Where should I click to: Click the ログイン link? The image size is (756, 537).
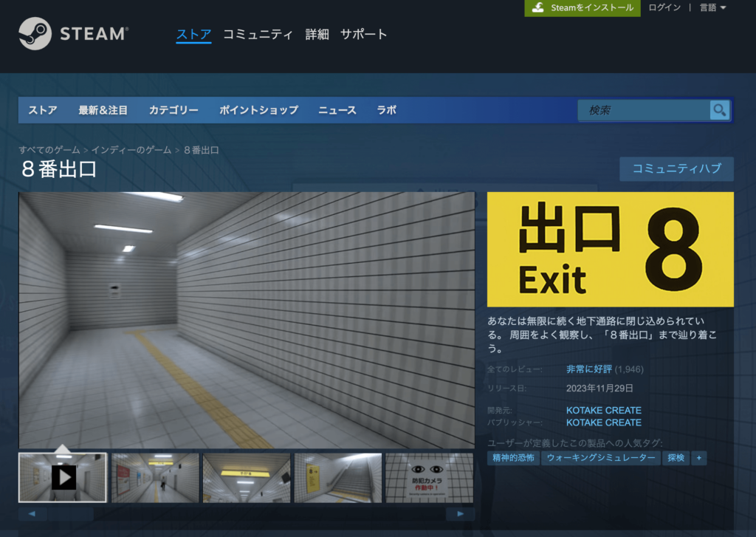664,7
